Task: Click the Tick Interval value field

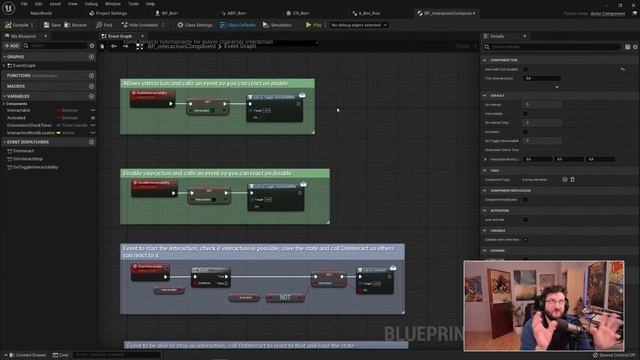Action: [x=542, y=78]
